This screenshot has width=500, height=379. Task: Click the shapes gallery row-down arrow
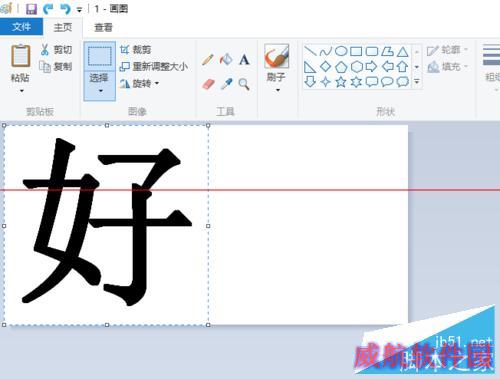click(417, 67)
